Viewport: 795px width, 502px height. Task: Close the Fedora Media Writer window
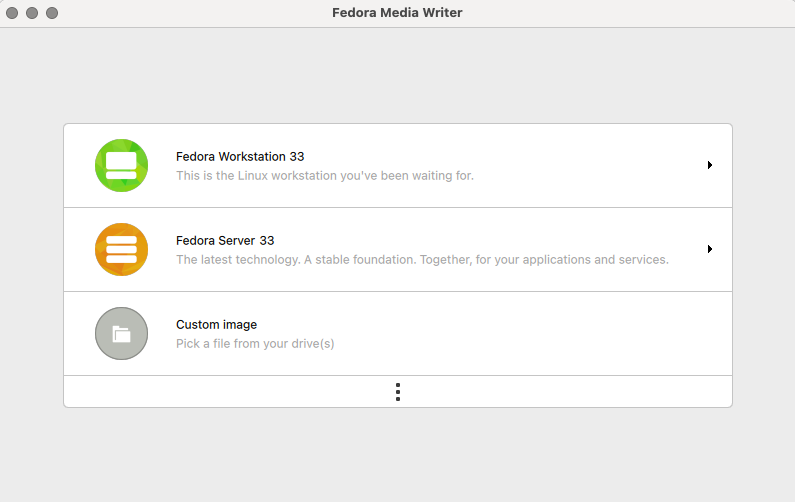coord(13,13)
